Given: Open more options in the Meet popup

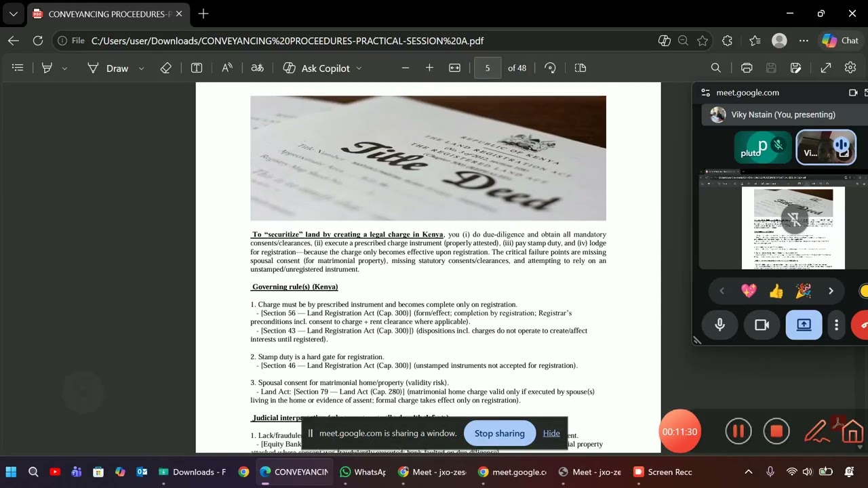Looking at the screenshot, I should coord(837,325).
